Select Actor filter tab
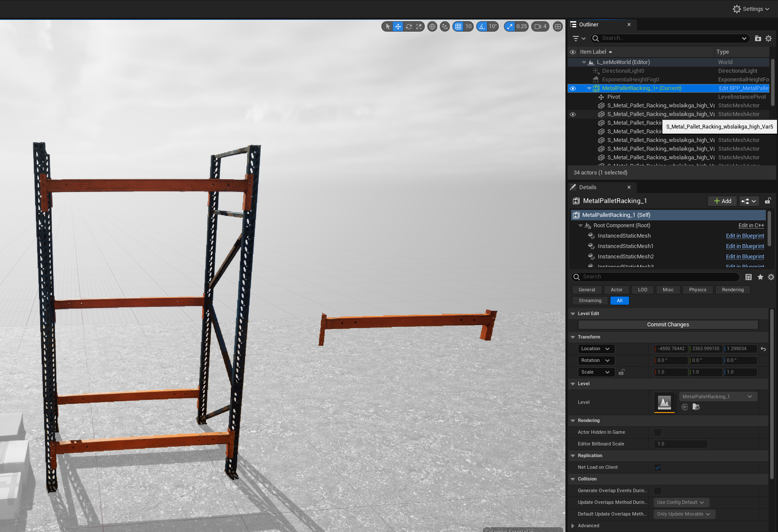This screenshot has width=778, height=532. (617, 290)
